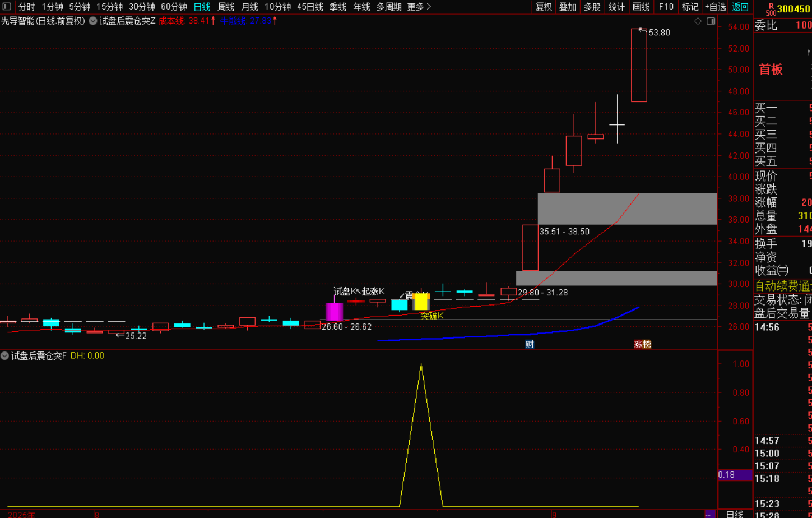Toggle the right info panel icon

click(x=711, y=21)
